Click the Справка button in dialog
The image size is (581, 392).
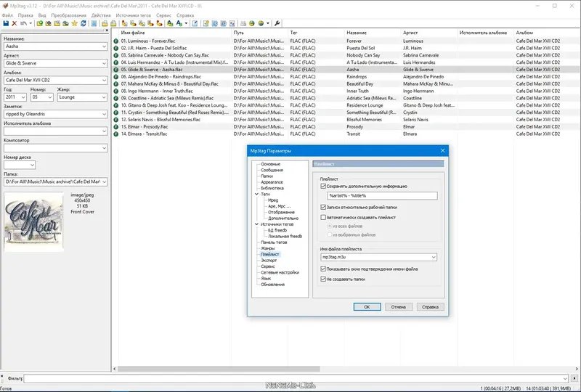[430, 307]
